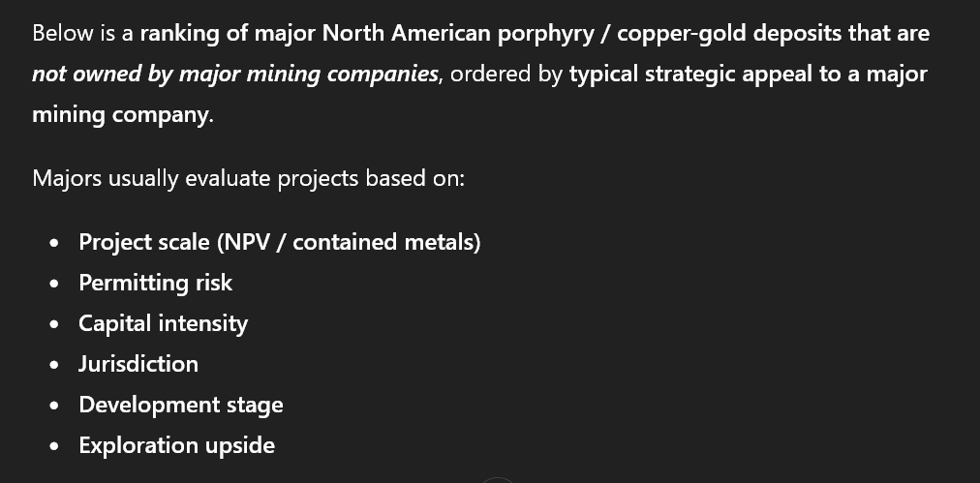Viewport: 980px width, 483px height.
Task: Click the bold 'mining company.' text ending the paragraph
Action: pyautogui.click(x=121, y=115)
